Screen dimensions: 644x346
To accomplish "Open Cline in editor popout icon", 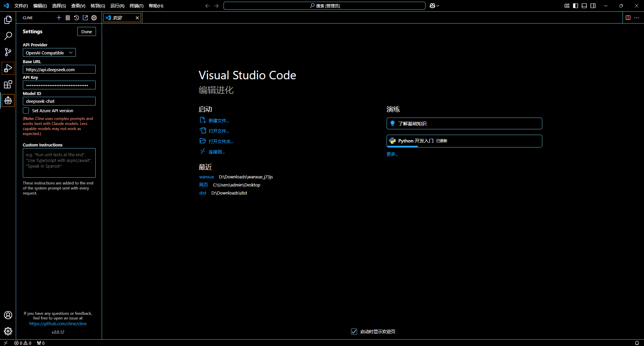I will (85, 18).
